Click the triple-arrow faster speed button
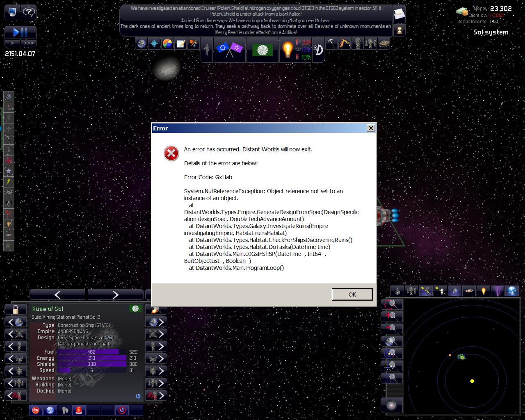 pyautogui.click(x=29, y=43)
